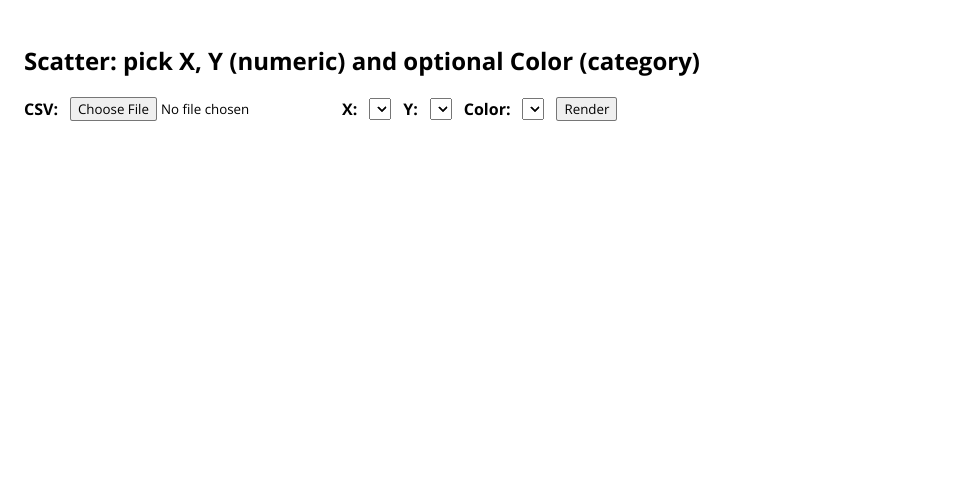
Task: Open the Color category dropdown
Action: point(533,109)
